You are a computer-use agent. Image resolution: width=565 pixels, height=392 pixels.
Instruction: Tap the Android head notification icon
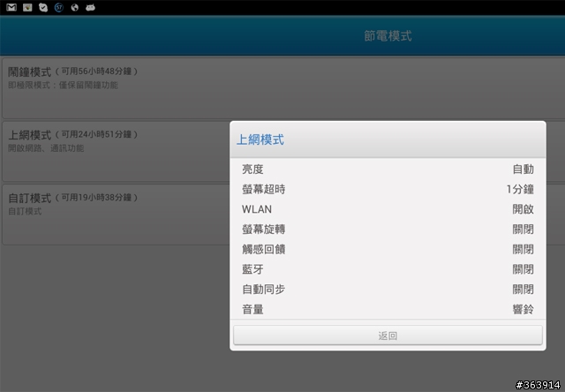(x=90, y=7)
